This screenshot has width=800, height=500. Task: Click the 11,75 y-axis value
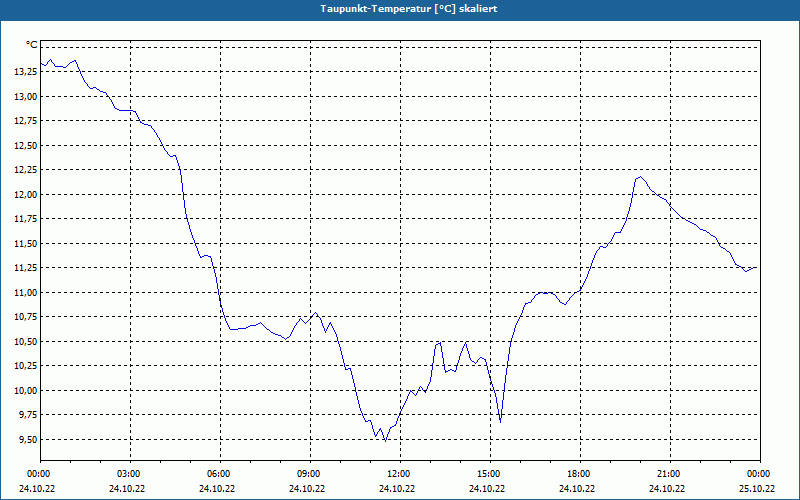[26, 219]
